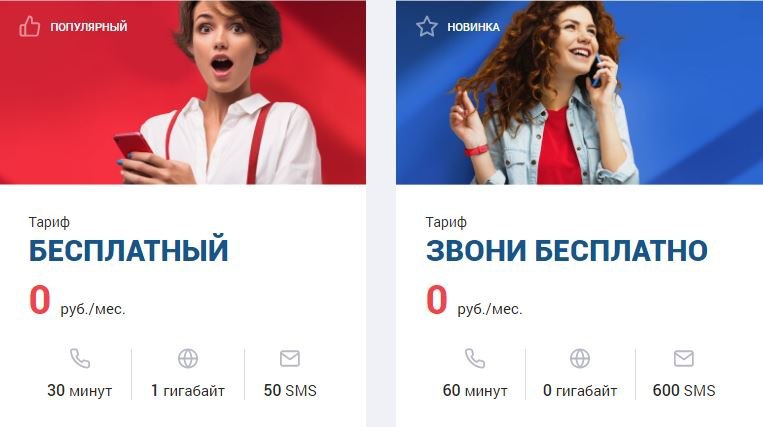Click the 50 SMS label

click(290, 391)
